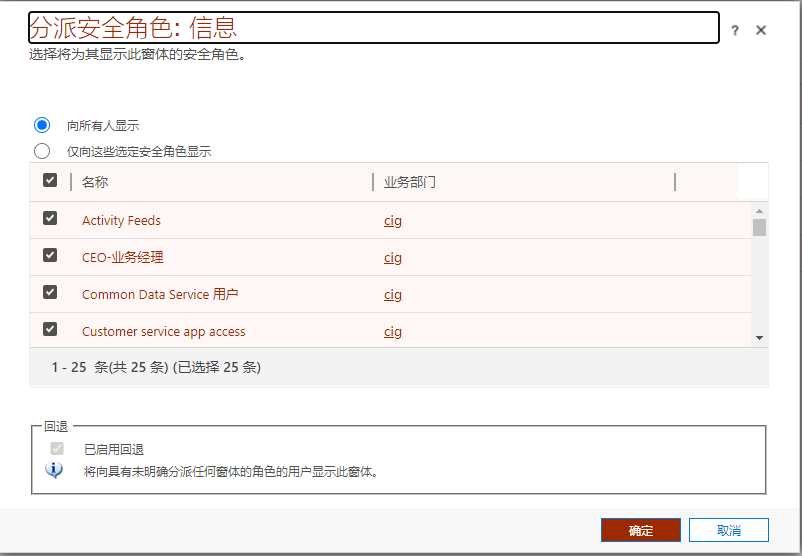Click the info icon in 回退 section
This screenshot has height=556, width=802.
point(54,470)
